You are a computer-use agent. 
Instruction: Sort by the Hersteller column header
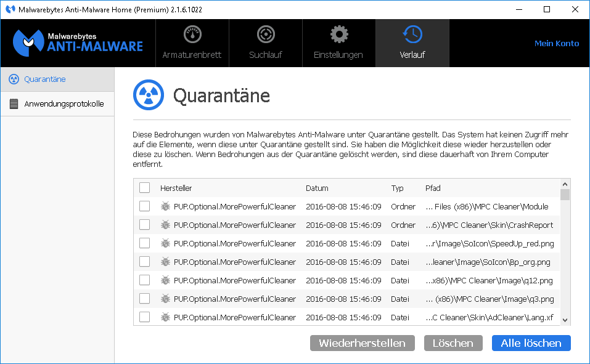176,188
